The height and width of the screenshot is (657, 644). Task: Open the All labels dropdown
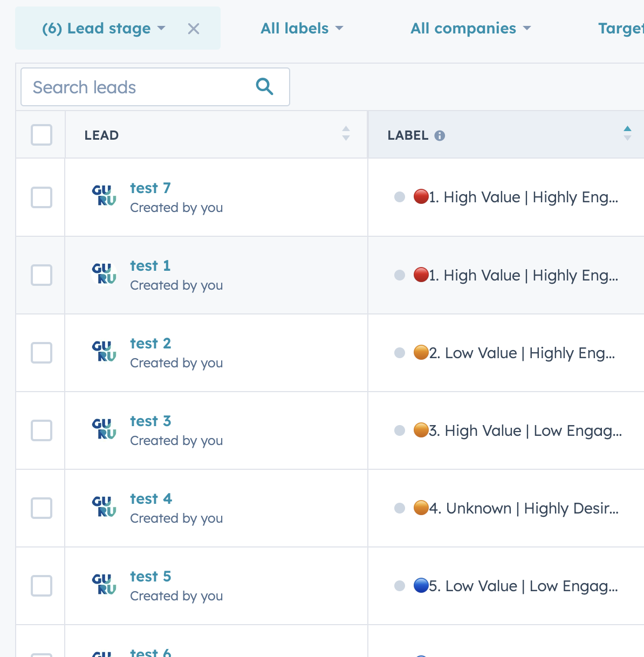click(302, 28)
